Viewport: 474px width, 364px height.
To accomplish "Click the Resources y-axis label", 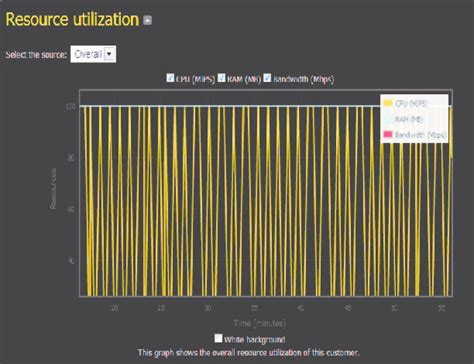I will tap(53, 189).
